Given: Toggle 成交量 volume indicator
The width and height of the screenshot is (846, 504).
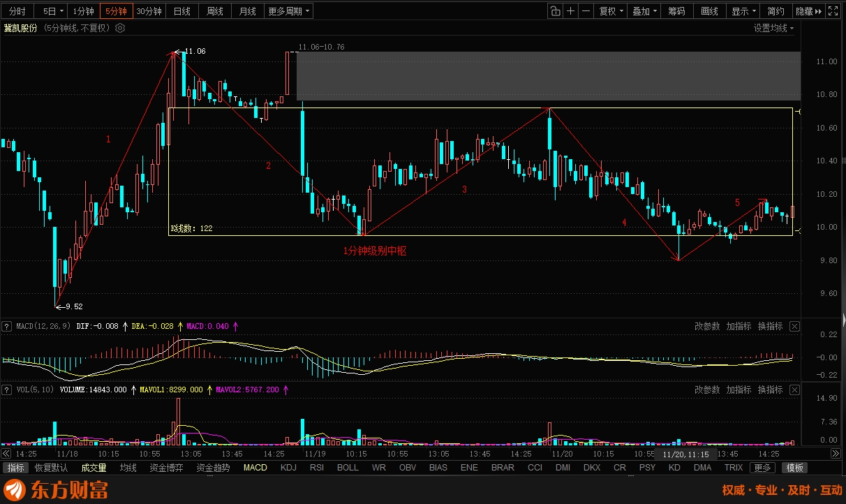Looking at the screenshot, I should (94, 468).
